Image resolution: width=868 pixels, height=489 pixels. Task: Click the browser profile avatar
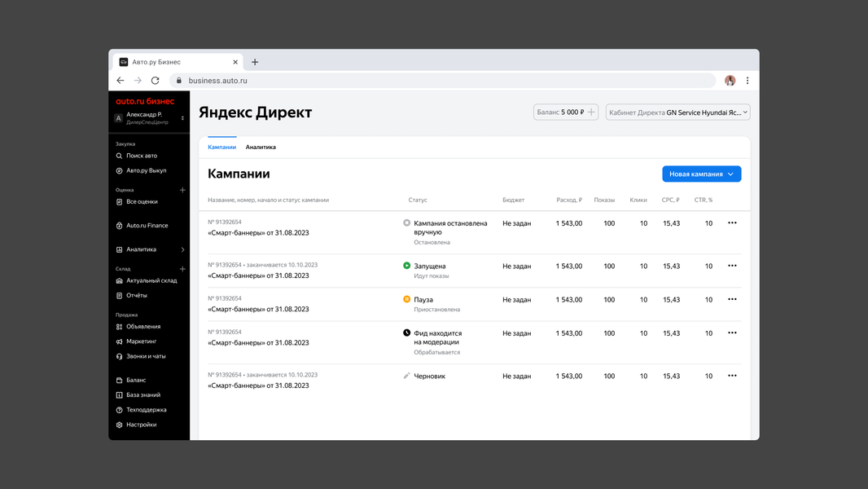coord(730,81)
